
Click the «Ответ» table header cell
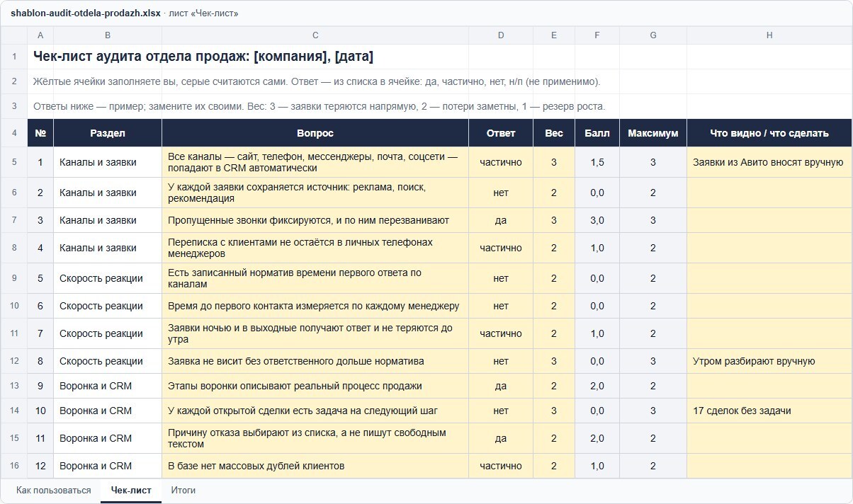(501, 133)
